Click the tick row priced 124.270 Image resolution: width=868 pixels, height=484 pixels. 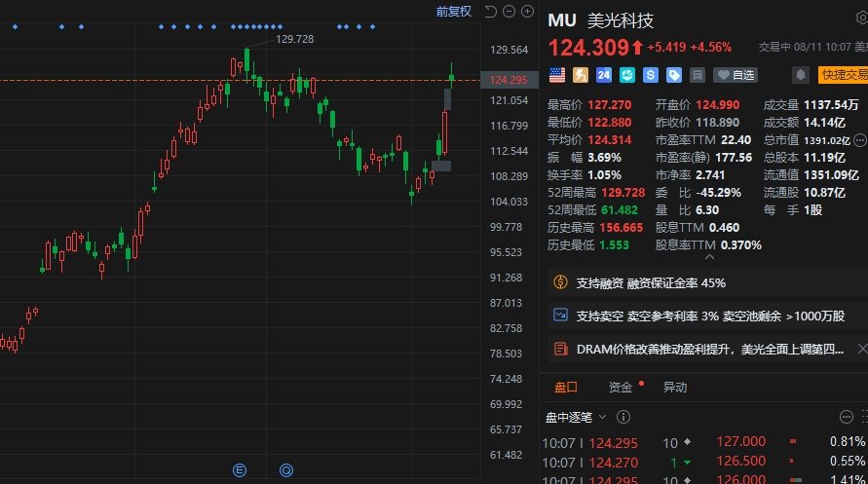tap(618, 463)
